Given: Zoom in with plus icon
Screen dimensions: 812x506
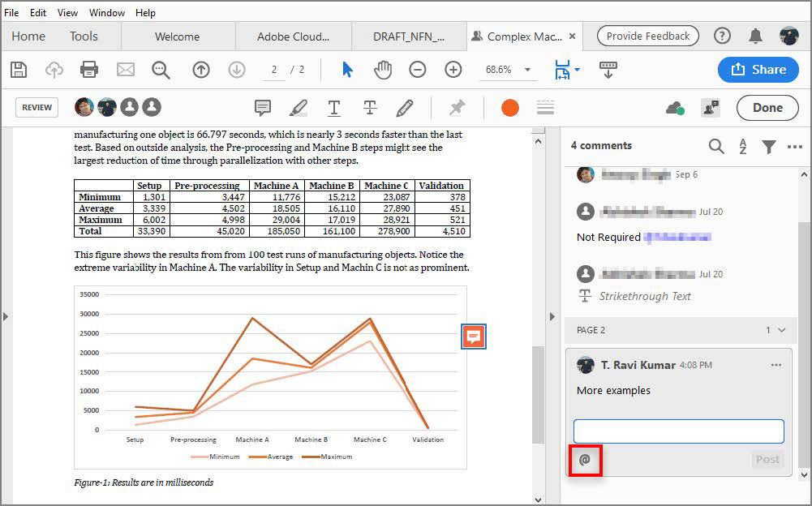Looking at the screenshot, I should click(x=453, y=70).
